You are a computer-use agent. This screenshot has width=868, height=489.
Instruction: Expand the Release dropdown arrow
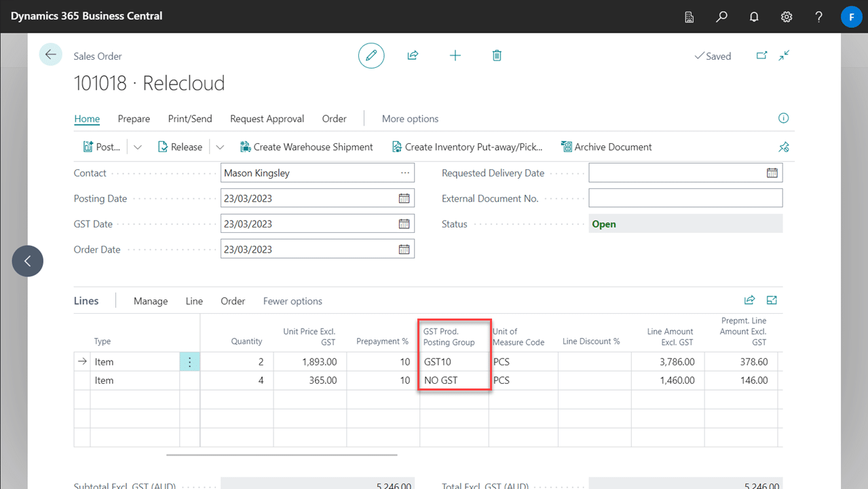[220, 147]
